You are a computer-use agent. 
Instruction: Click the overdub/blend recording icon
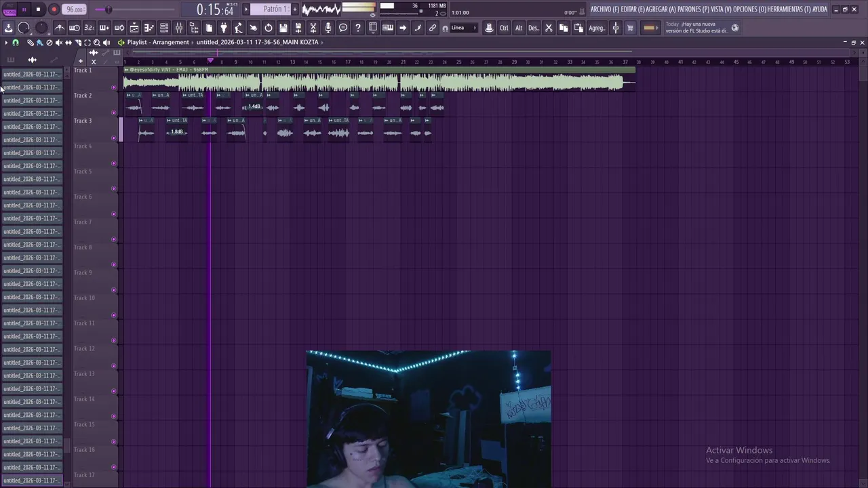104,28
